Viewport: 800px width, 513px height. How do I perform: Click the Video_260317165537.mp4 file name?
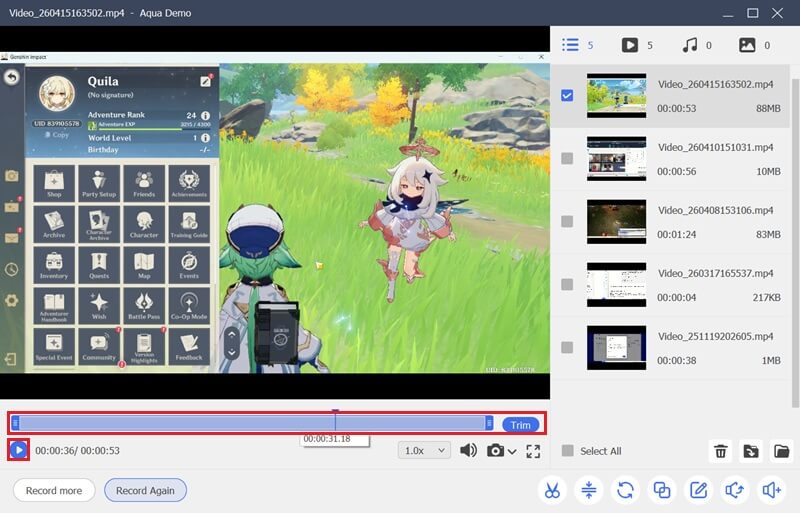715,273
